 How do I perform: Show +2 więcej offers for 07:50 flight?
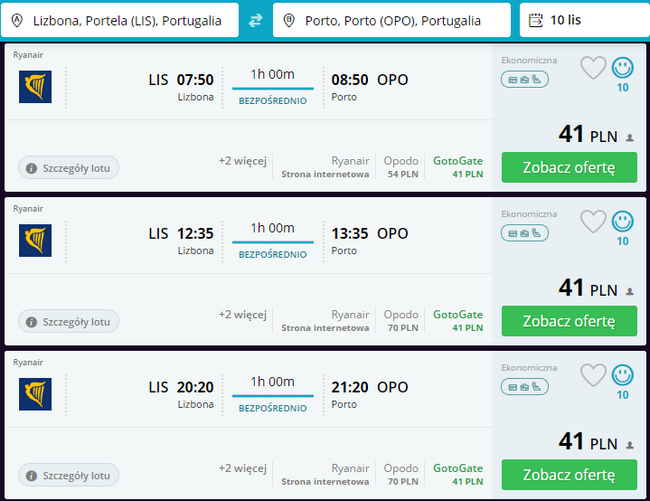[242, 160]
